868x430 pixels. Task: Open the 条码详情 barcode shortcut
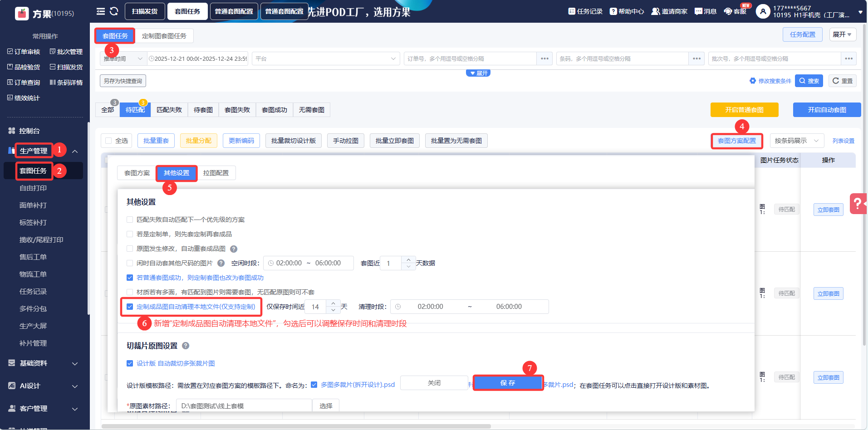click(66, 83)
